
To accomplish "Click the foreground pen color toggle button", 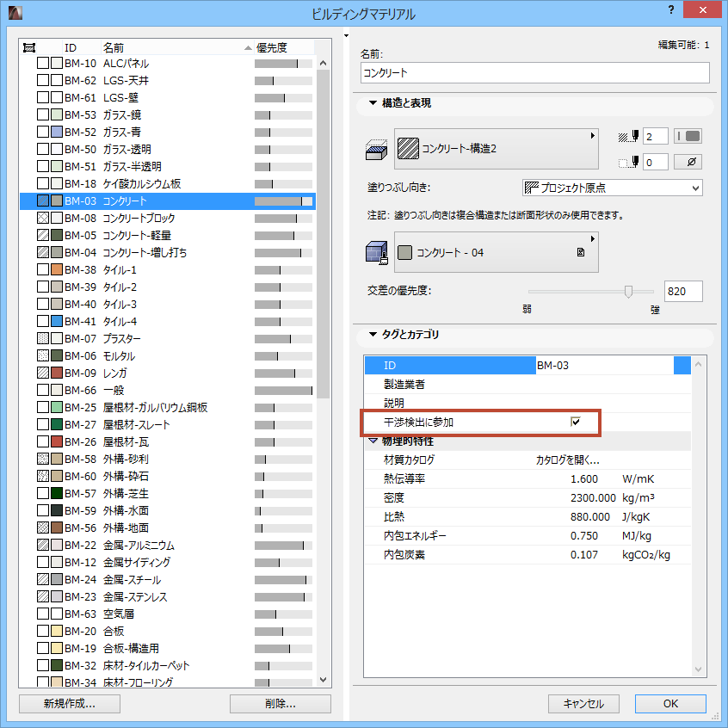I will [x=688, y=136].
